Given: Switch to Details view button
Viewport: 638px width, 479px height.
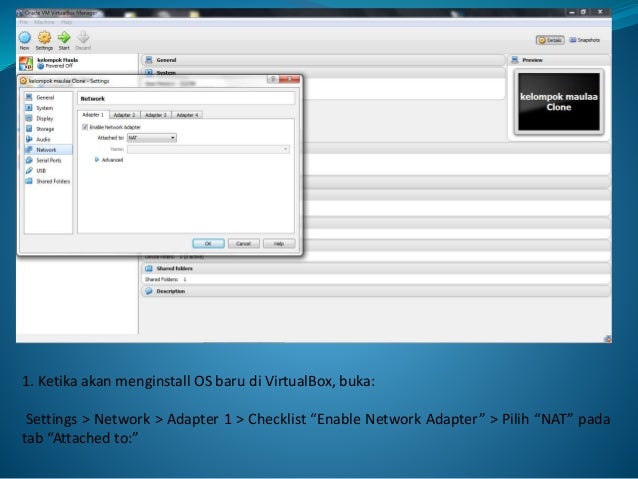Looking at the screenshot, I should 550,40.
